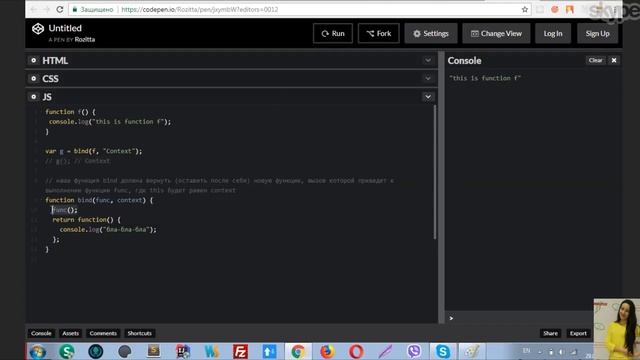This screenshot has width=640, height=360.
Task: Reload the browser page
Action: click(60, 9)
